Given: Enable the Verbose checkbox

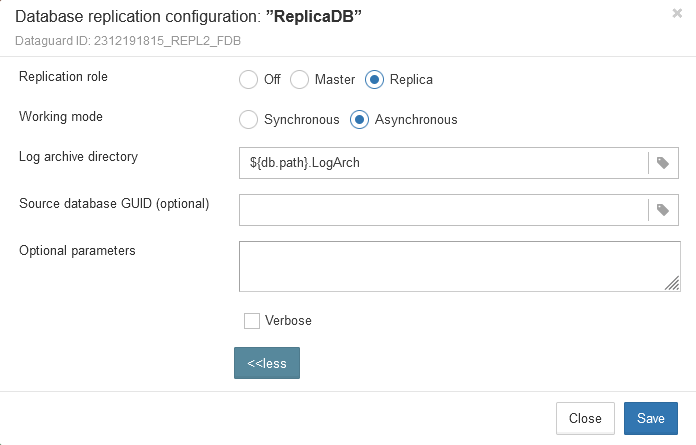Looking at the screenshot, I should (x=252, y=321).
